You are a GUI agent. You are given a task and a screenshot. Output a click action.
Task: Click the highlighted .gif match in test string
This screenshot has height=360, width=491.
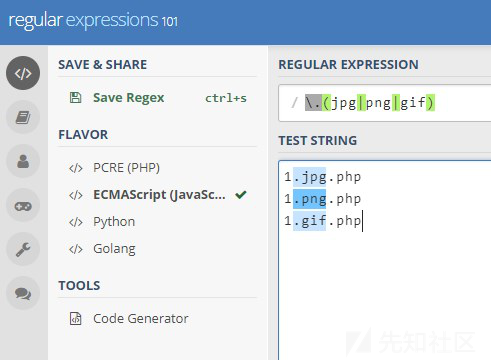(309, 221)
